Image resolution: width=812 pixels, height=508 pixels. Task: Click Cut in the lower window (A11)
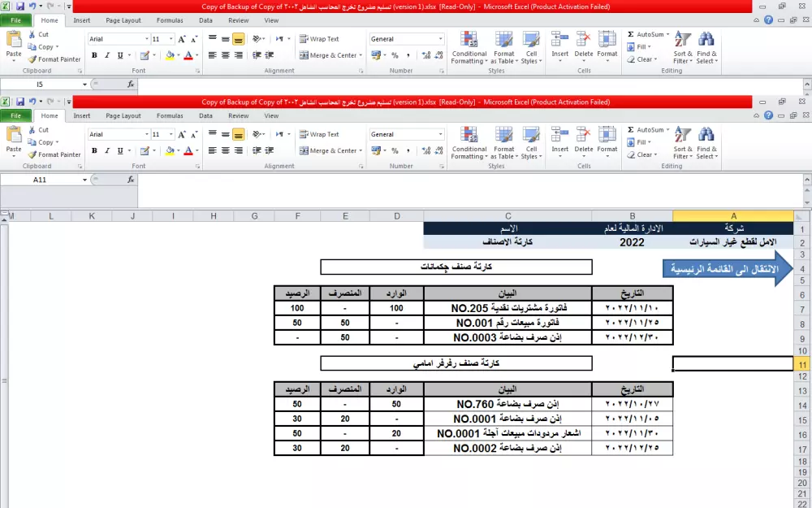tap(38, 129)
